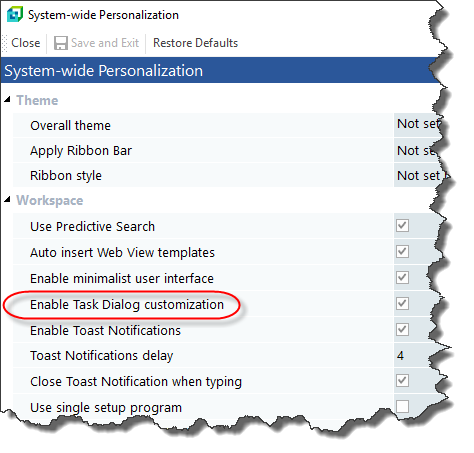
Task: Collapse the Workspace section triangle
Action: (x=7, y=199)
